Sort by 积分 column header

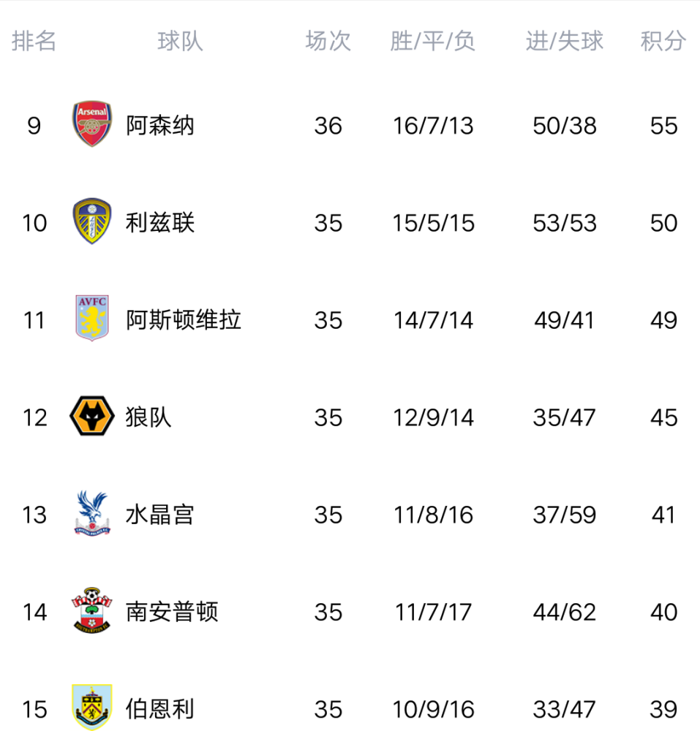pos(663,41)
